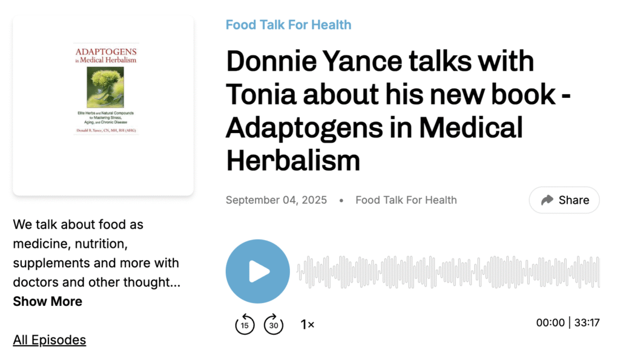Open the blue Food Talk For Health link
620x364 pixels.
point(288,25)
